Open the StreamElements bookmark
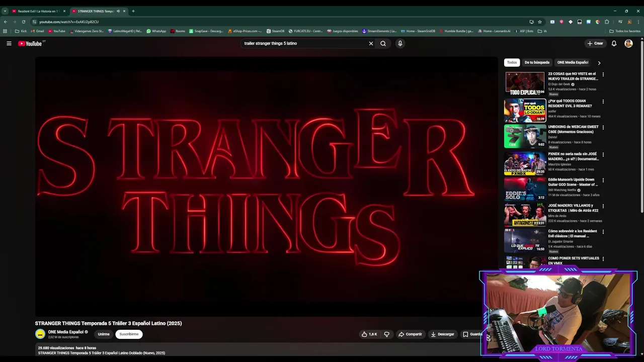 coord(379,31)
